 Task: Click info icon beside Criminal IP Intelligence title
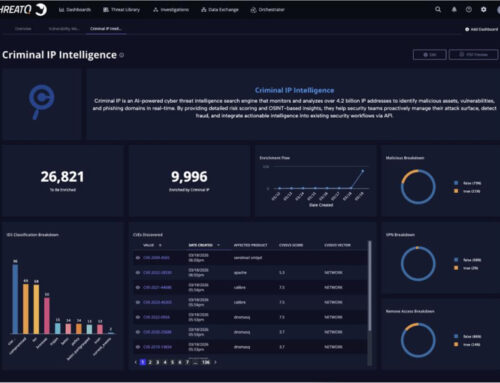[x=122, y=55]
